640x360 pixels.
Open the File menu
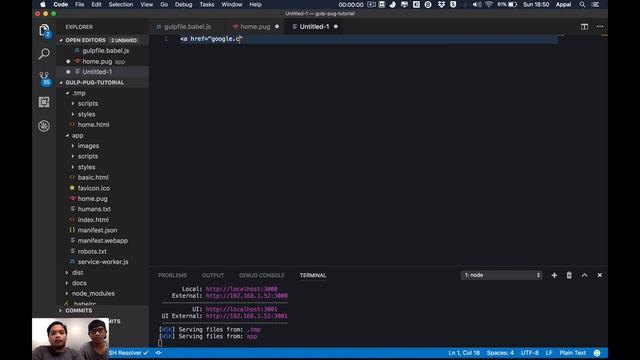(80, 4)
